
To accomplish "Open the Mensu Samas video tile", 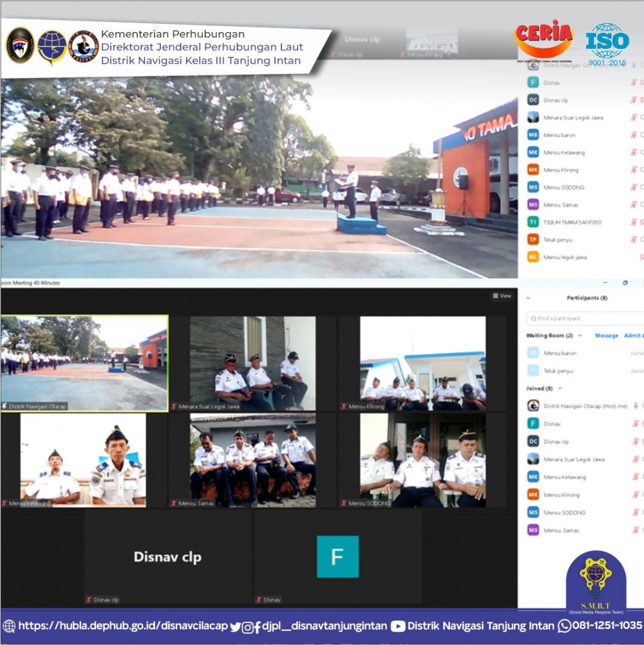I will pos(252,460).
